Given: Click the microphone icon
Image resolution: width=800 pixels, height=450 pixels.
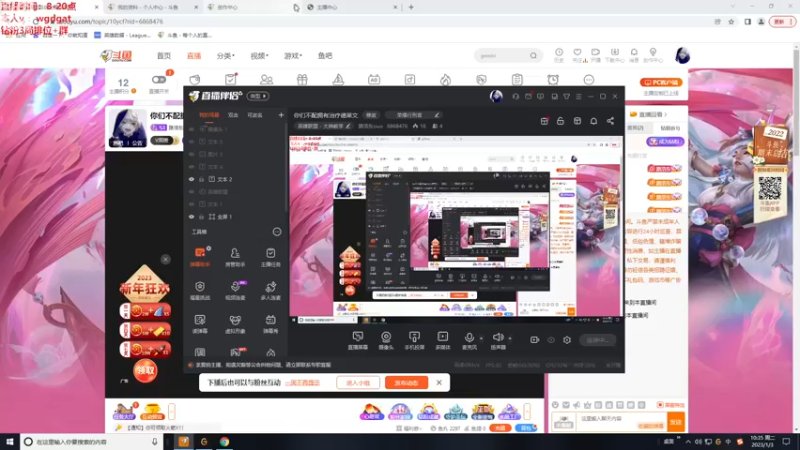Looking at the screenshot, I should point(469,337).
